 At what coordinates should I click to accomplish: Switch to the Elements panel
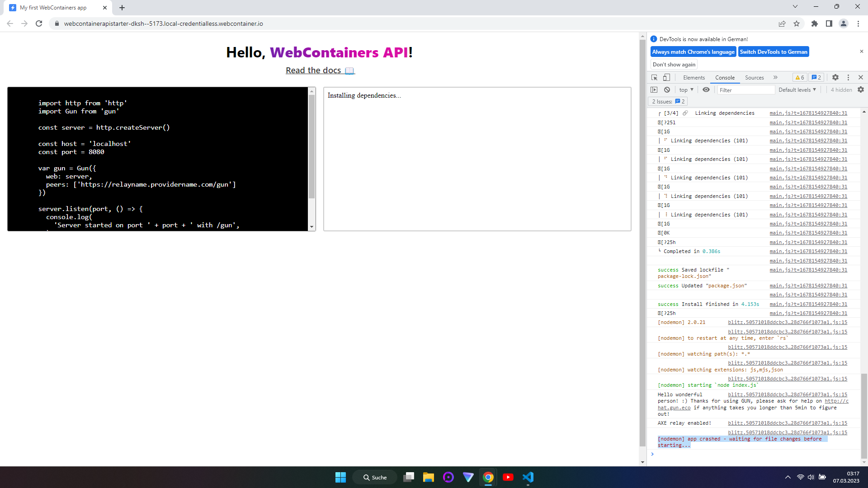[693, 77]
